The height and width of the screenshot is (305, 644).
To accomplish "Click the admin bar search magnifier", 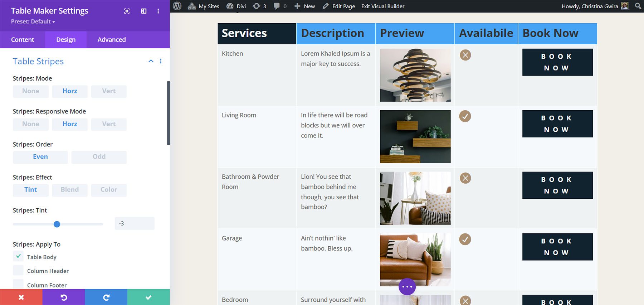I will click(x=638, y=6).
